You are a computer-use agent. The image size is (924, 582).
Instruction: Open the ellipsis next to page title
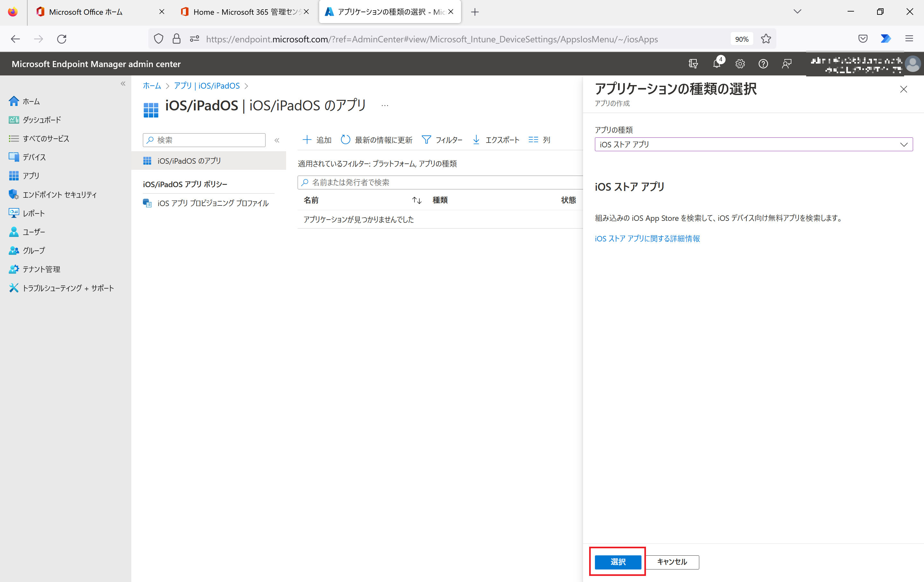tap(385, 106)
